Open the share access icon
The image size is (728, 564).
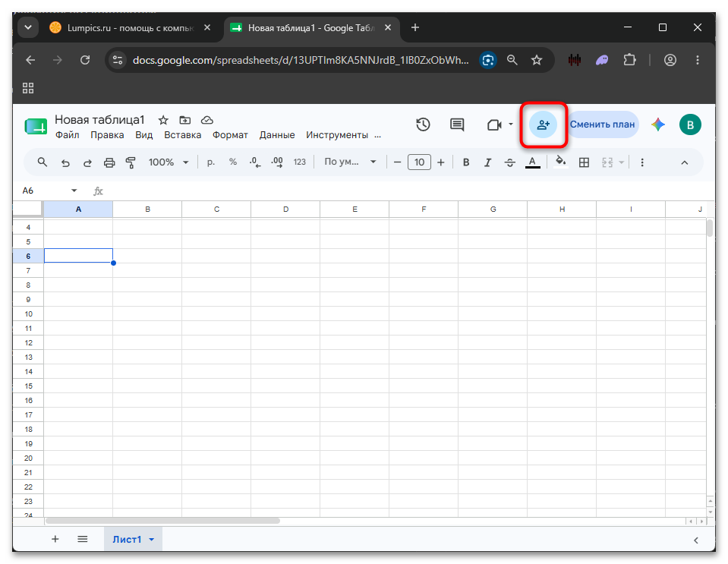click(544, 124)
